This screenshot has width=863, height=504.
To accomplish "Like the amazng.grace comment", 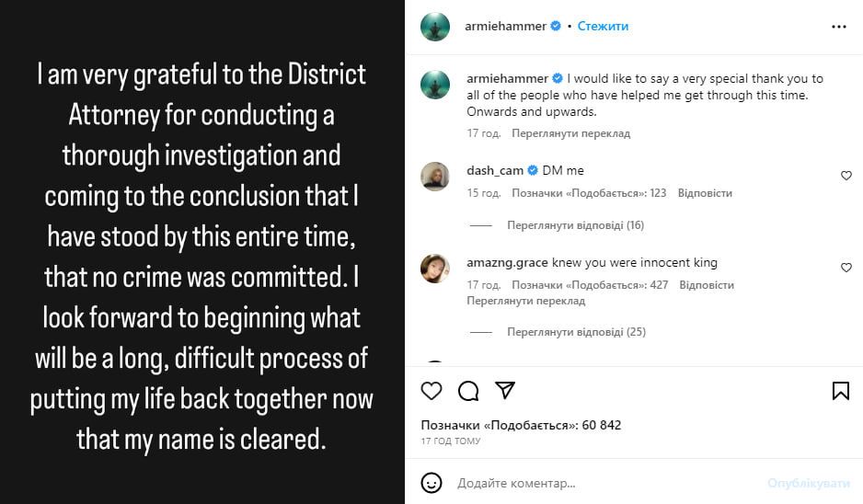I will 846,268.
